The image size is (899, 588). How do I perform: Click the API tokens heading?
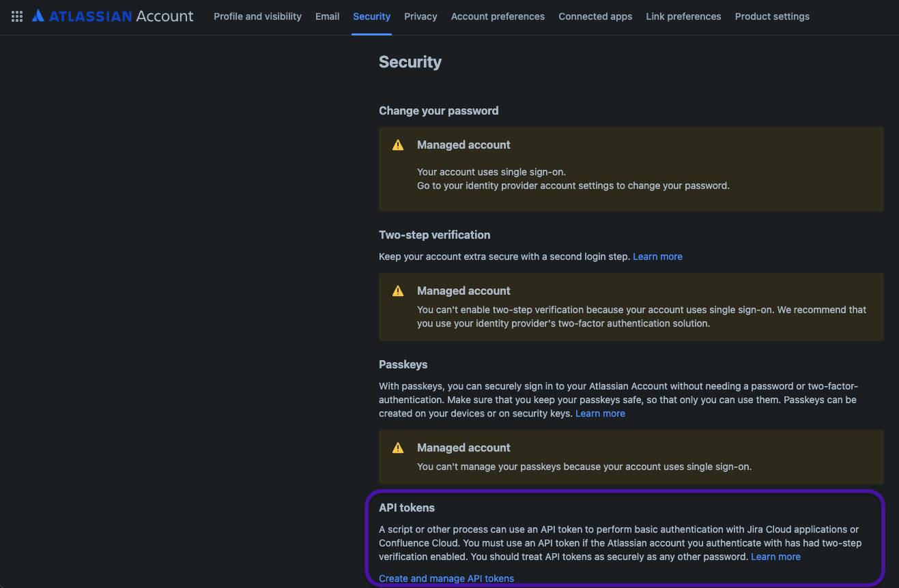pos(407,508)
